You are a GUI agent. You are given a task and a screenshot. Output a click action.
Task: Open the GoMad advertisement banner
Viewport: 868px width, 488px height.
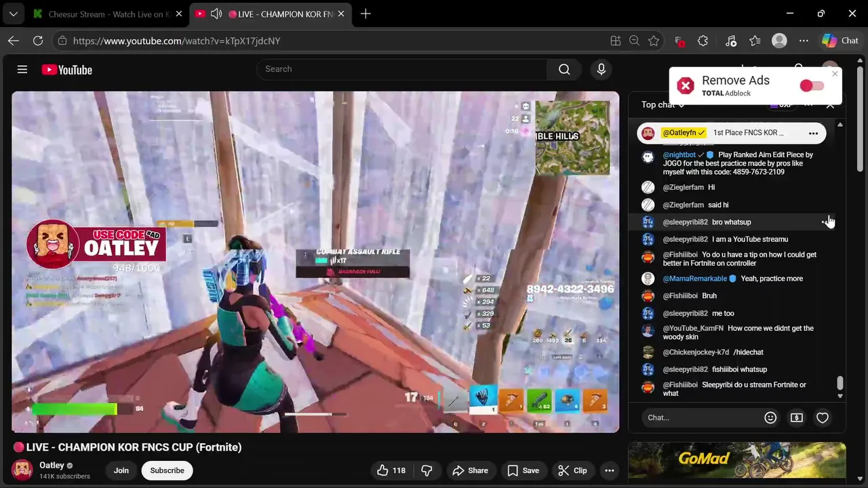[x=737, y=461]
